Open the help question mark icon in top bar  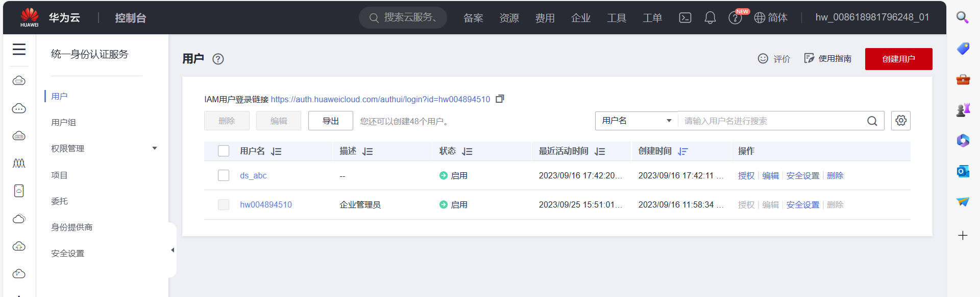(735, 18)
